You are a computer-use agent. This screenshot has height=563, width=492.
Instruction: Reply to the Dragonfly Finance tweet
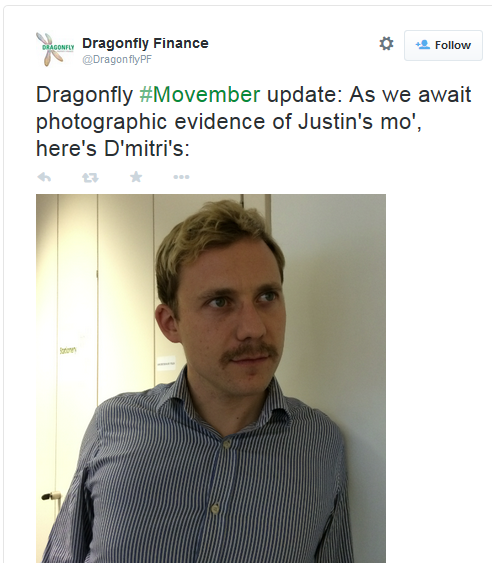(44, 177)
